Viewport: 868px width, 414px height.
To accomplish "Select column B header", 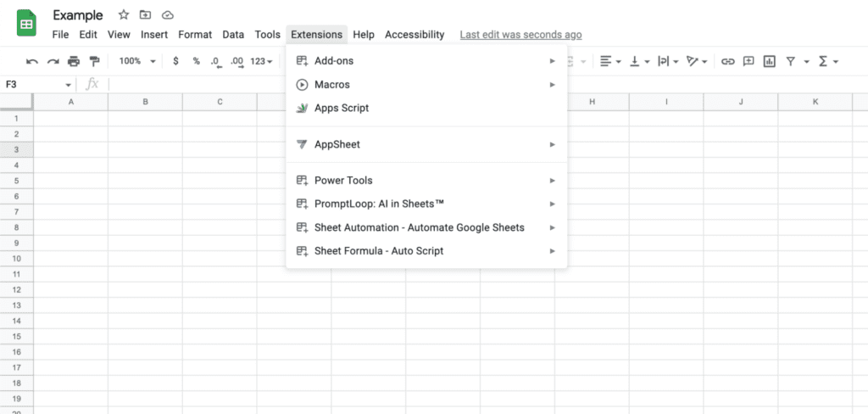I will point(145,102).
